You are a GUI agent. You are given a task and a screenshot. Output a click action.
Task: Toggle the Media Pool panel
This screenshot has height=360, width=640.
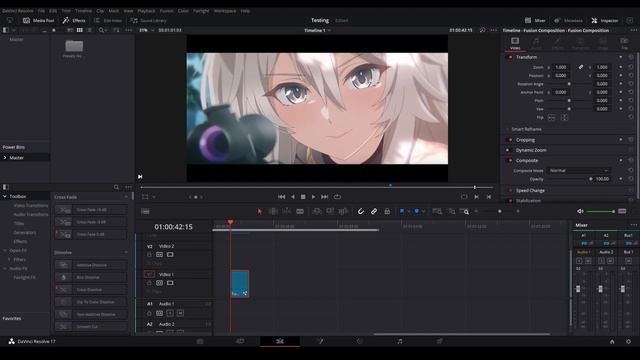point(38,20)
